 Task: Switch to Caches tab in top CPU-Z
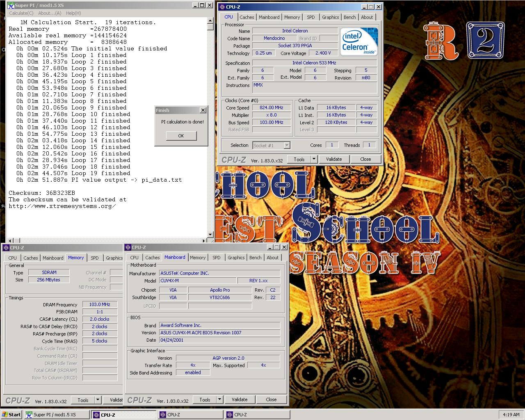247,17
